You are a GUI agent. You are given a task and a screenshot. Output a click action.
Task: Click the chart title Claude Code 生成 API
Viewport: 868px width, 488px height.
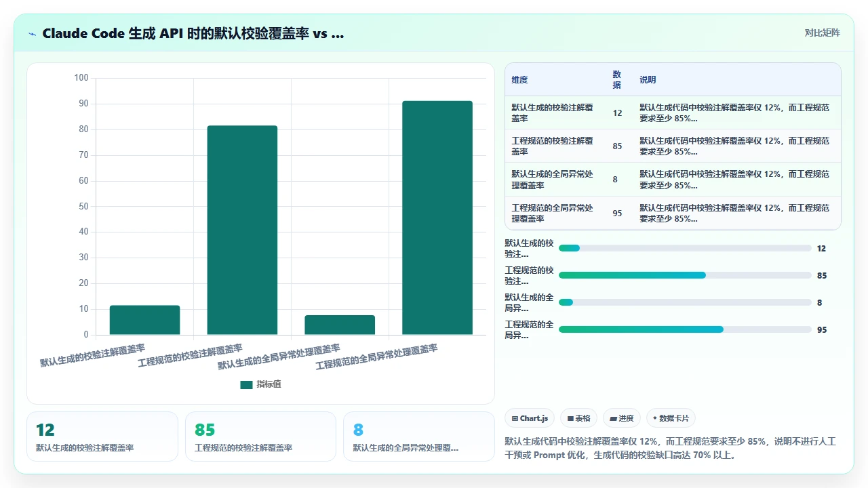tap(193, 33)
